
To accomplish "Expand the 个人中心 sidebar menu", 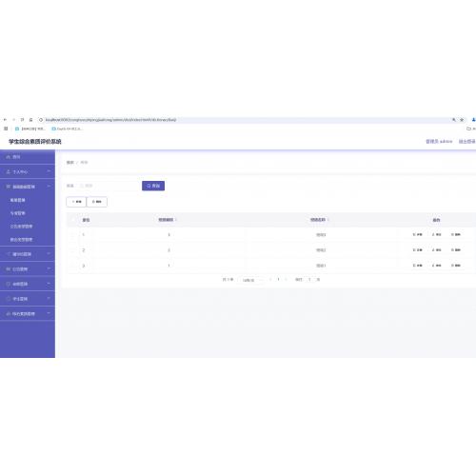I will 28,171.
